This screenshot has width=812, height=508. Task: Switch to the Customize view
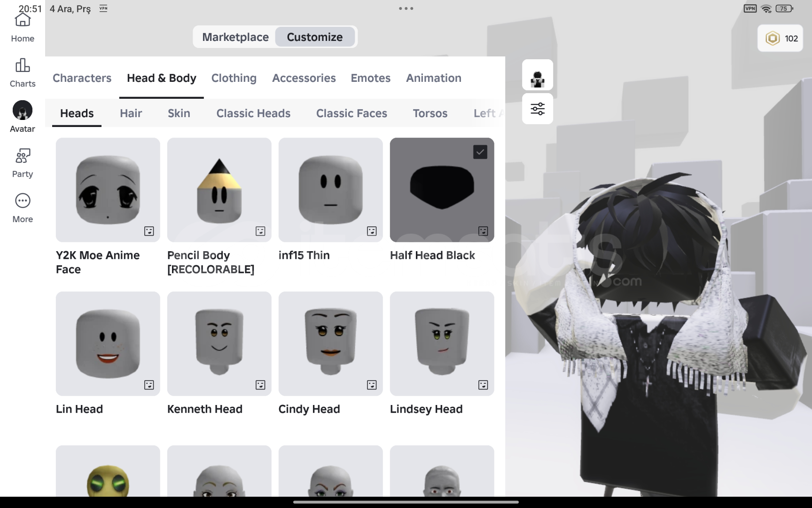point(315,37)
